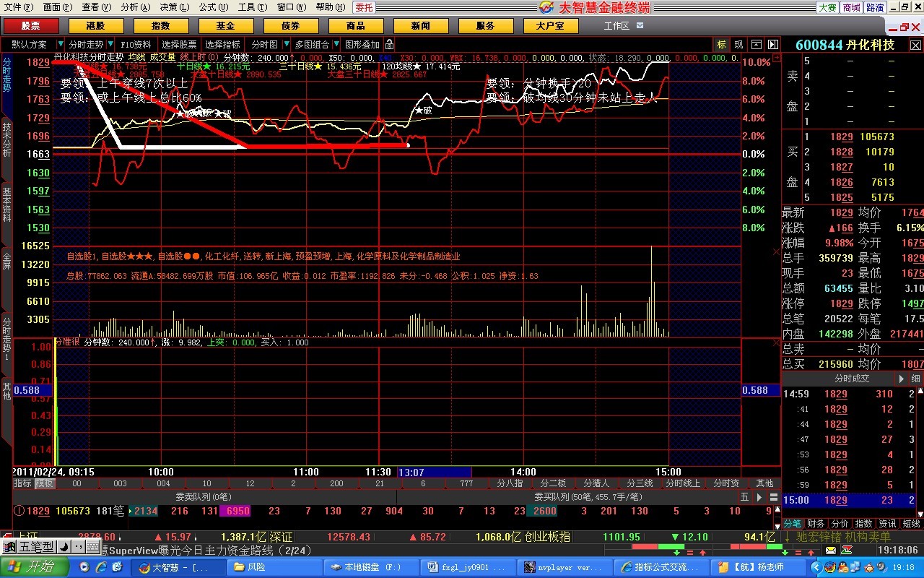Select the 股票 market tab
The image size is (924, 578).
tap(30, 26)
